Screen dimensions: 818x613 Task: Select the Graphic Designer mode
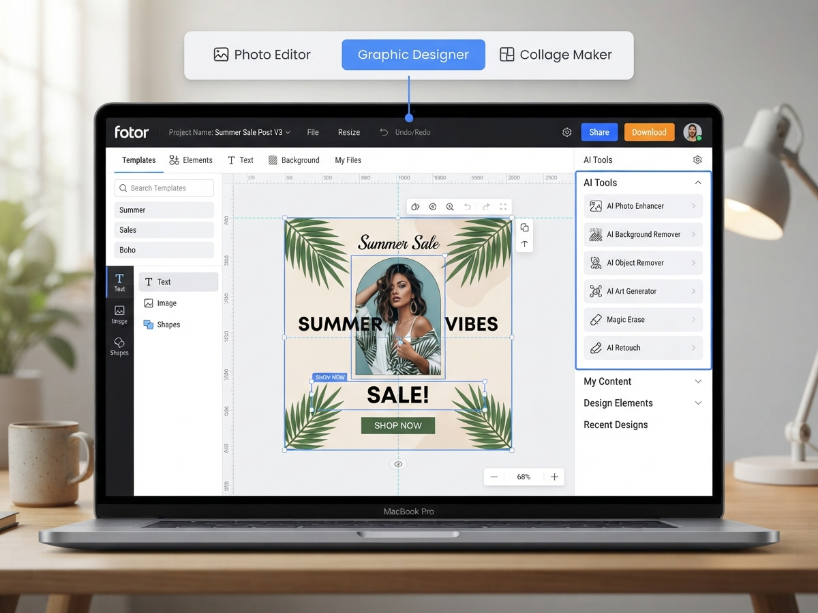point(413,55)
